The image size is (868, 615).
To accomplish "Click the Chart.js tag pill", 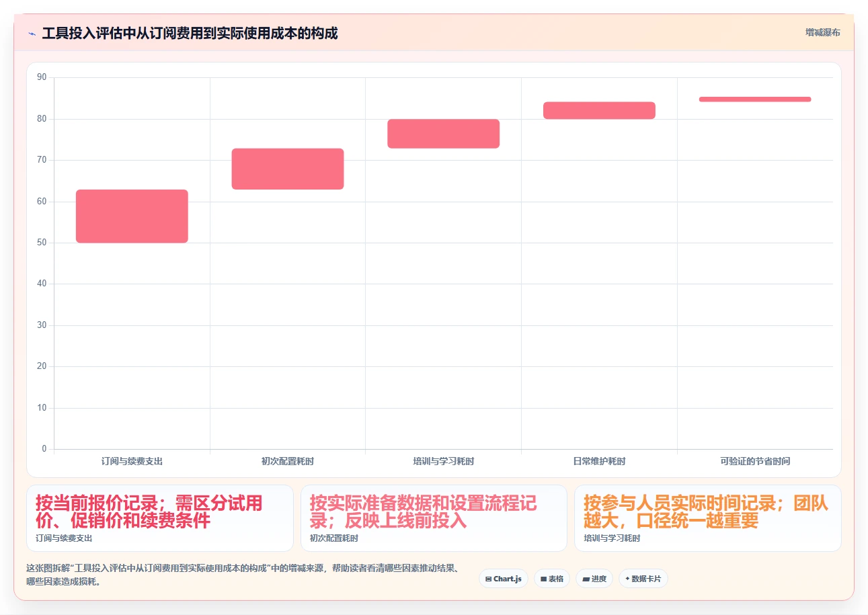I will tap(504, 579).
